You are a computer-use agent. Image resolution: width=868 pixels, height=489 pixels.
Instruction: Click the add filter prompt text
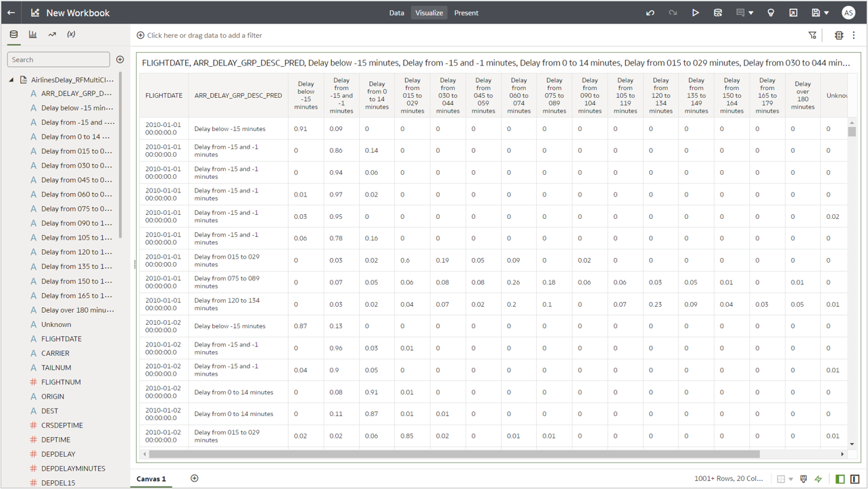click(x=204, y=35)
